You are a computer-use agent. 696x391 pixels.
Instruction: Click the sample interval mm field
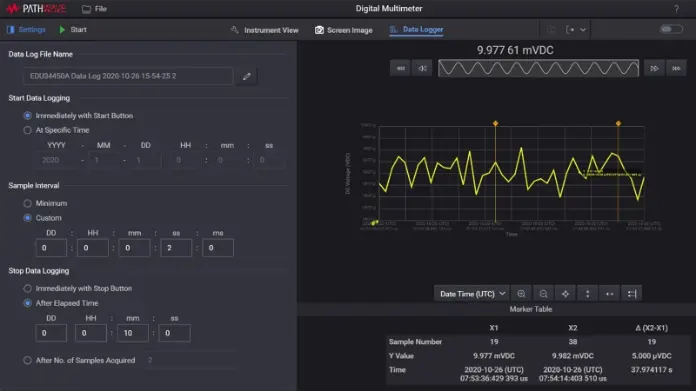click(134, 248)
